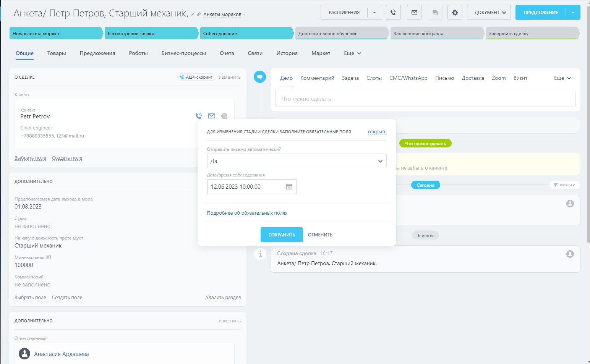Viewport: 590px width, 364px height.
Task: Expand the arrow next to ПРЕДЛОЖЕНИЕ button
Action: [x=572, y=13]
